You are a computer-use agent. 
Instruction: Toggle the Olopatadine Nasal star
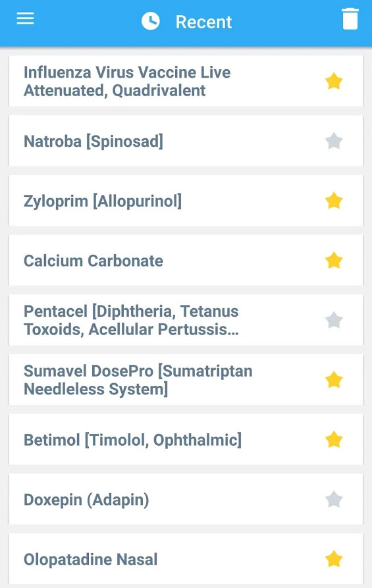tap(334, 559)
